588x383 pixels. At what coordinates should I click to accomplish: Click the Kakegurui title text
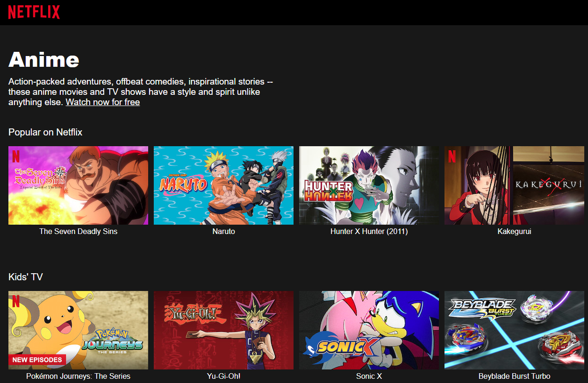point(514,231)
